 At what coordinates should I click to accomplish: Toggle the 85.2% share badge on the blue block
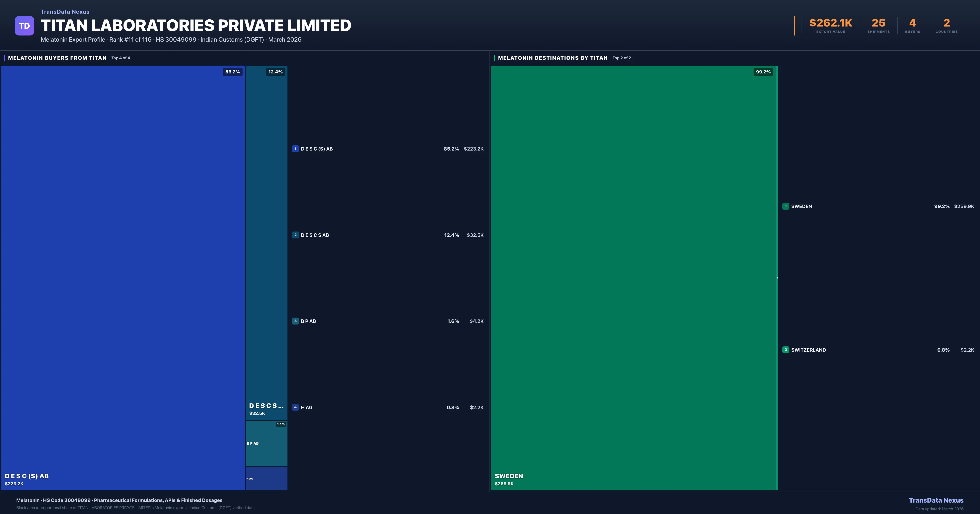tap(232, 71)
